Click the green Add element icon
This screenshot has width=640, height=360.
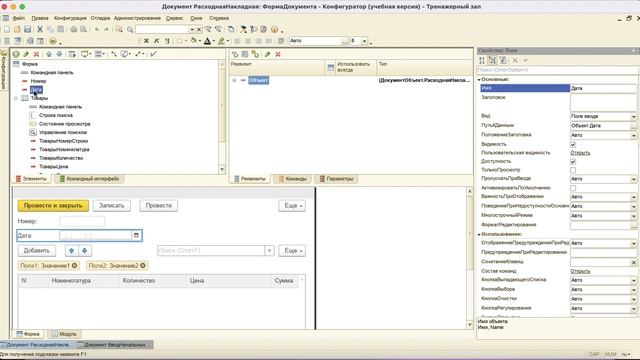coord(16,54)
